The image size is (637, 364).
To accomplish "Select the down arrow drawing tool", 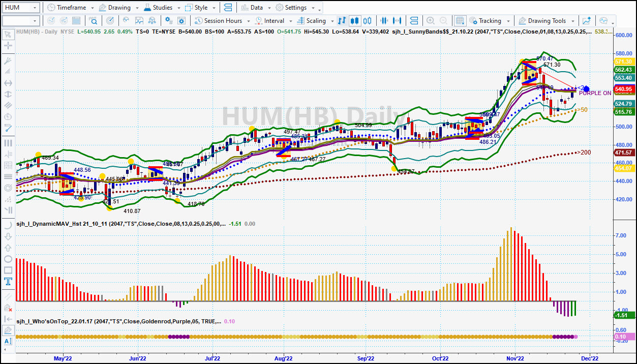I will pos(8,236).
